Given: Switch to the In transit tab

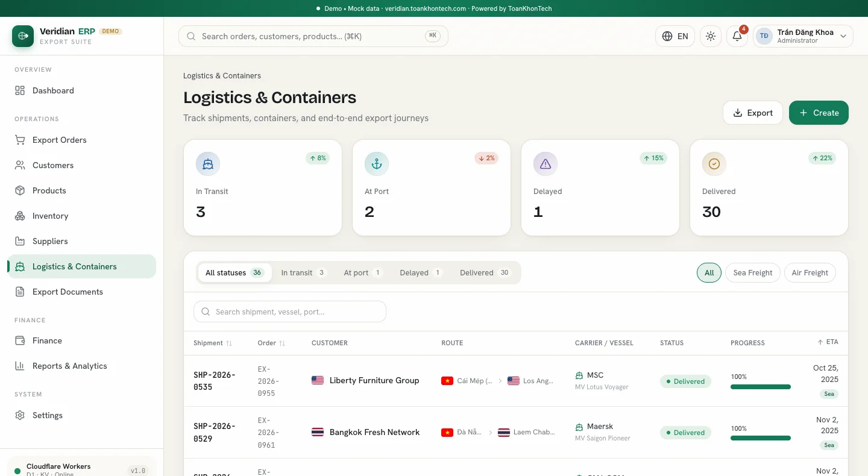Looking at the screenshot, I should pos(303,273).
